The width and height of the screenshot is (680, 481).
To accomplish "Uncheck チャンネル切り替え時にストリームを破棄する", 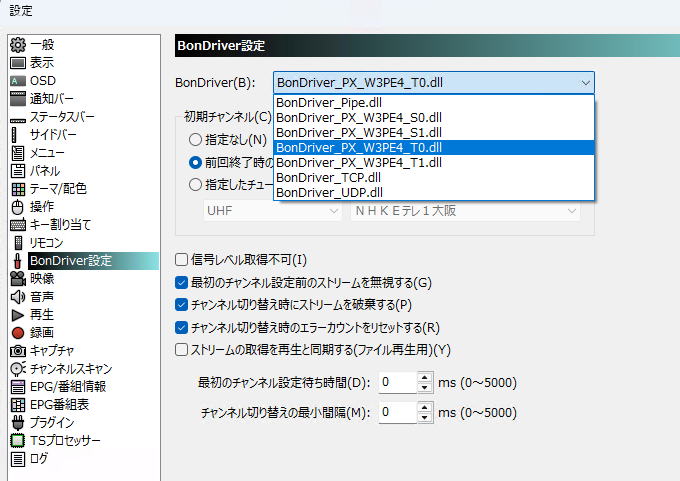I will pos(182,304).
